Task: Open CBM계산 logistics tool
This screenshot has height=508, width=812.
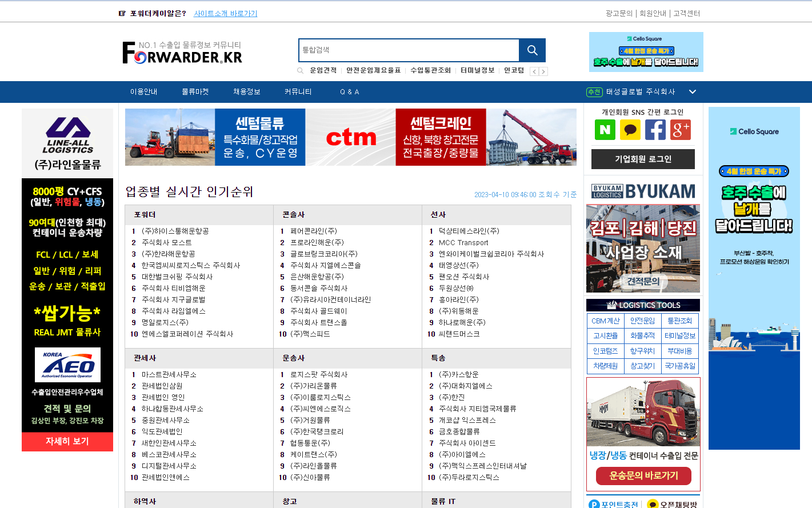Action: (605, 321)
